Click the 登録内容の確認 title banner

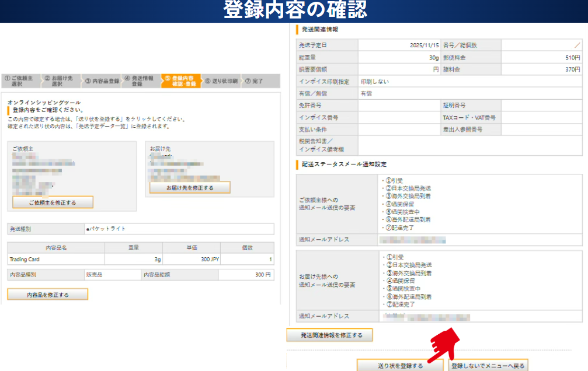click(x=294, y=11)
